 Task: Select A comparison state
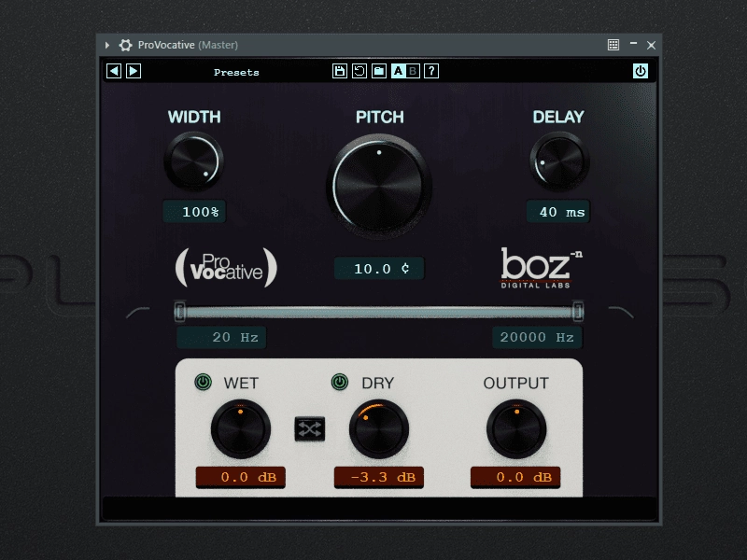pyautogui.click(x=399, y=71)
